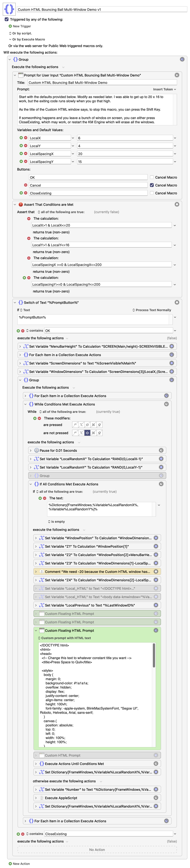The image size is (190, 868).
Task: Open dropdown arrow beside the LocalX default value
Action: point(175,138)
